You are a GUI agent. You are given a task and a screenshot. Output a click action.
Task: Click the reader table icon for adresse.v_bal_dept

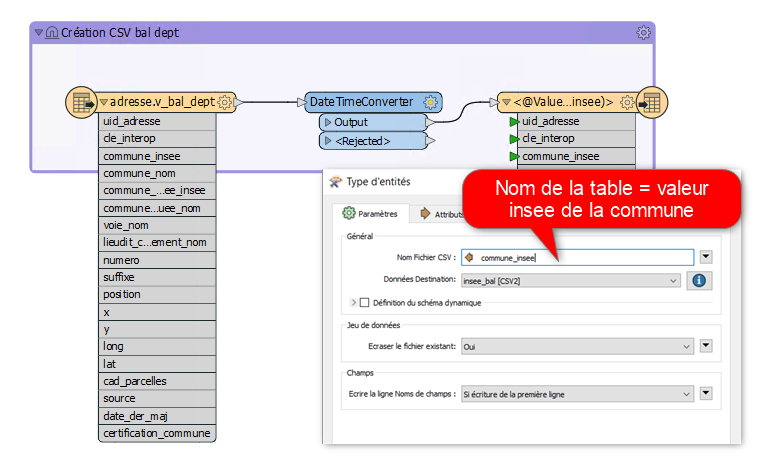(x=82, y=103)
